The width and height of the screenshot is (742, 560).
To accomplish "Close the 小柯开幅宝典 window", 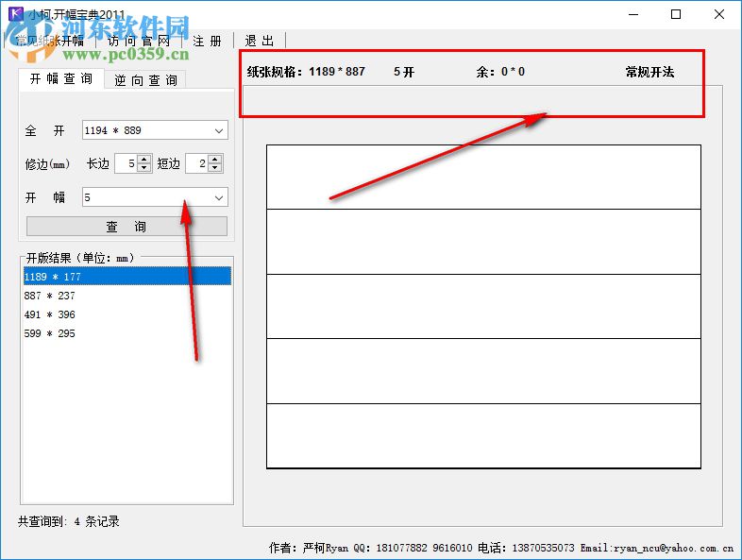I will (x=718, y=14).
